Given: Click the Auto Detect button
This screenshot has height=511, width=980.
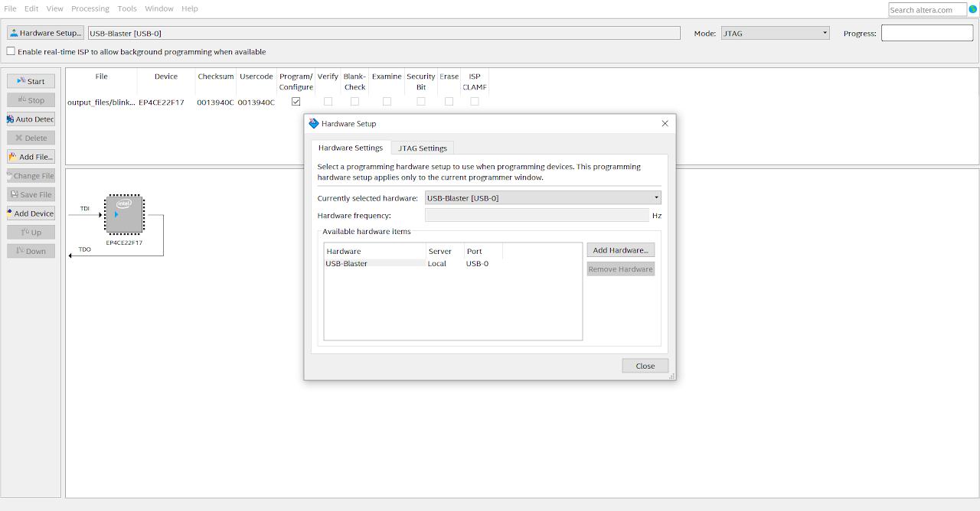Looking at the screenshot, I should 31,119.
